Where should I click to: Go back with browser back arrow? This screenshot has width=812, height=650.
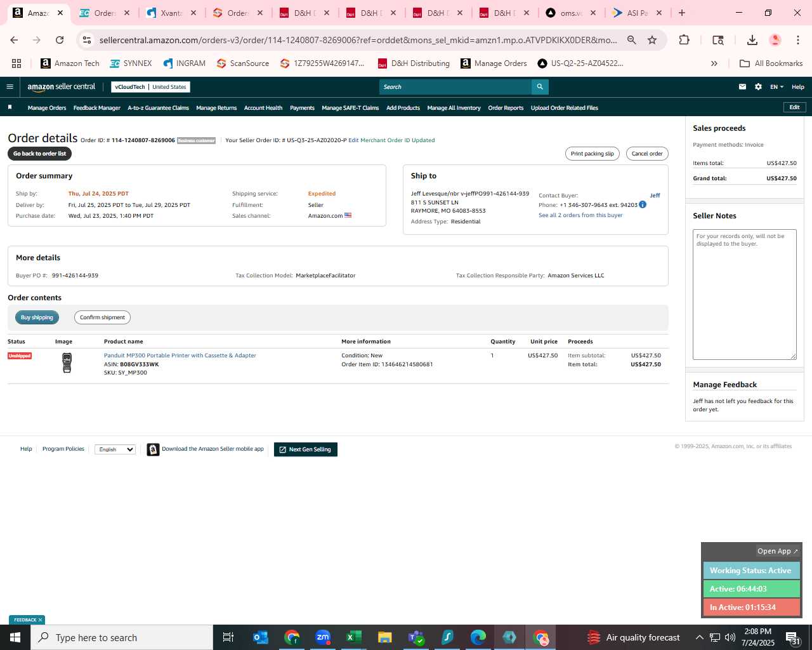tap(14, 40)
